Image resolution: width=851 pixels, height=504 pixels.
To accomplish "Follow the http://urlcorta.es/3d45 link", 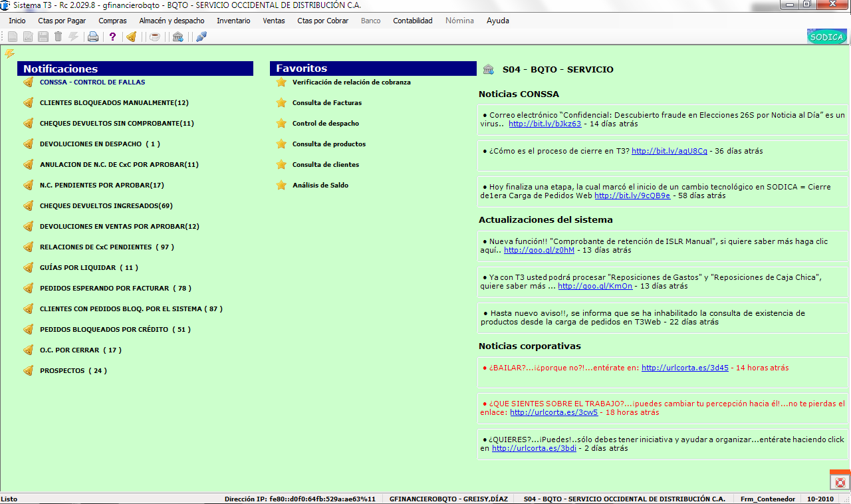I will coord(685,368).
